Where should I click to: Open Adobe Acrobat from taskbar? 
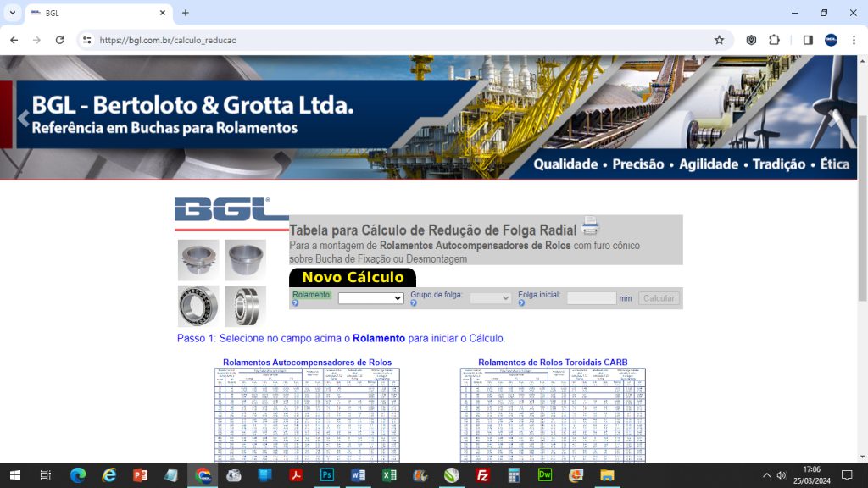(296, 475)
